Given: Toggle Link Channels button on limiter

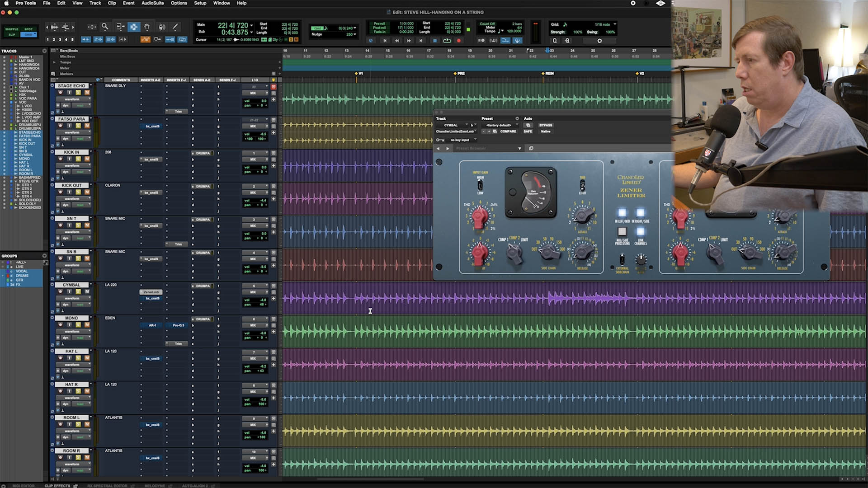Looking at the screenshot, I should click(640, 231).
